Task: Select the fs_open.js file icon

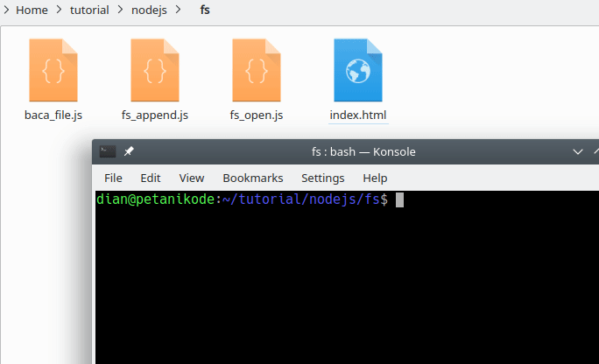Action: [257, 70]
